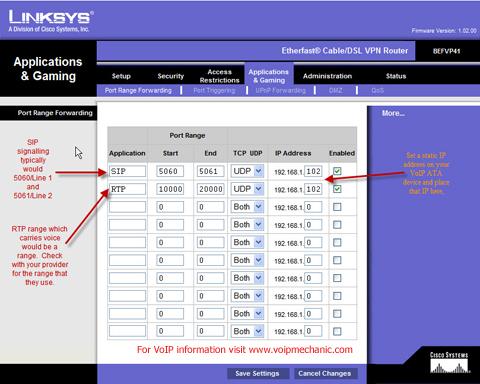
Task: Switch to QoS subtab
Action: pyautogui.click(x=378, y=91)
